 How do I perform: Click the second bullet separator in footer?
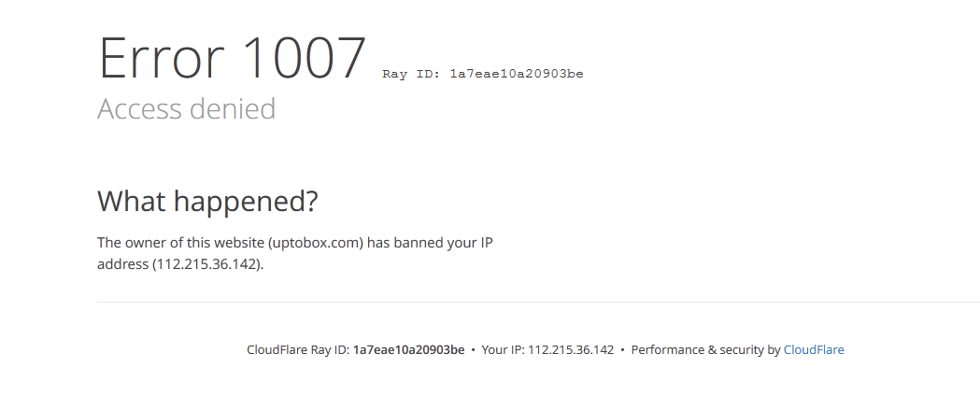click(x=622, y=350)
